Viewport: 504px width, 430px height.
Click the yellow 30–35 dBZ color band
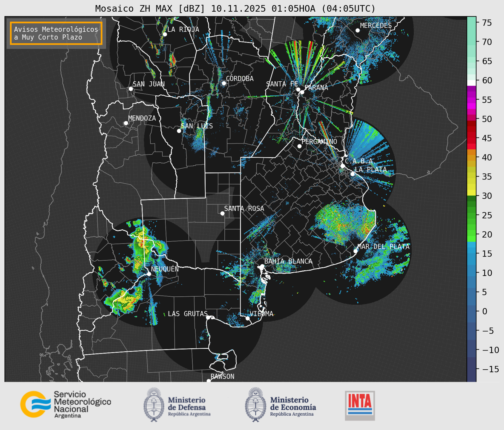tap(471, 187)
